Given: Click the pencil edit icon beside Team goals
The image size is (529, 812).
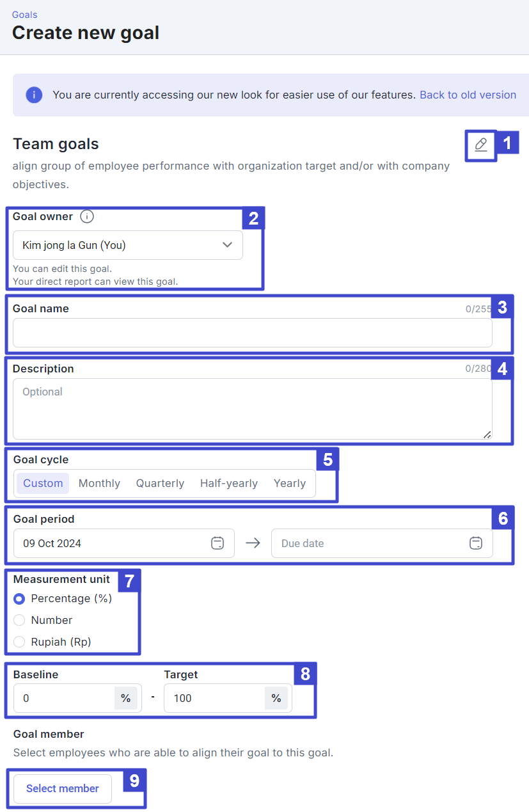Looking at the screenshot, I should click(x=481, y=145).
